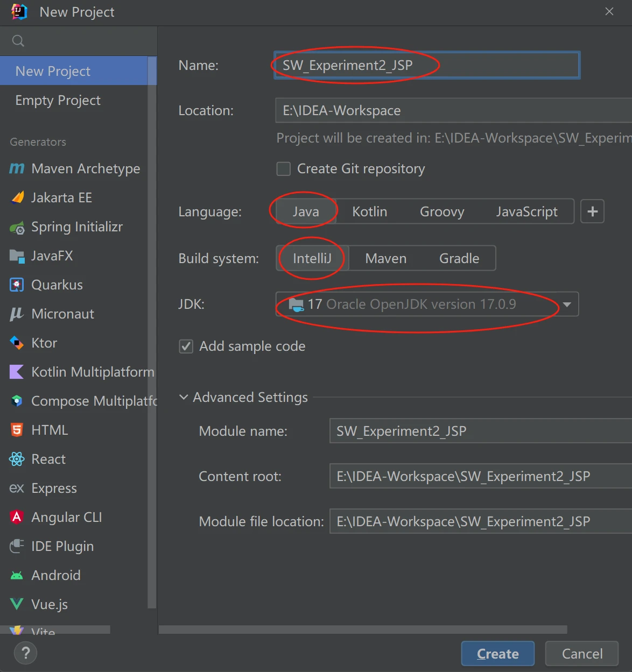Screen dimensions: 632x672
Task: Add another language with plus button
Action: (592, 212)
